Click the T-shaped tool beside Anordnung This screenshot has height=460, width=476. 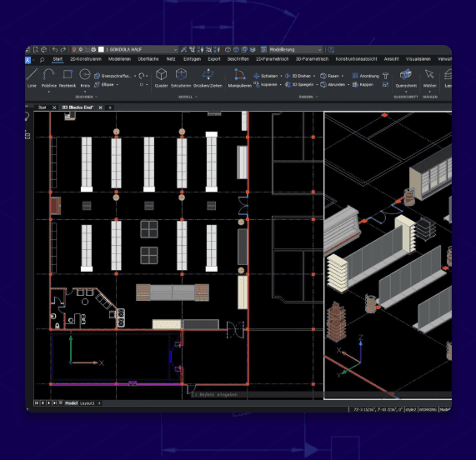(x=385, y=76)
